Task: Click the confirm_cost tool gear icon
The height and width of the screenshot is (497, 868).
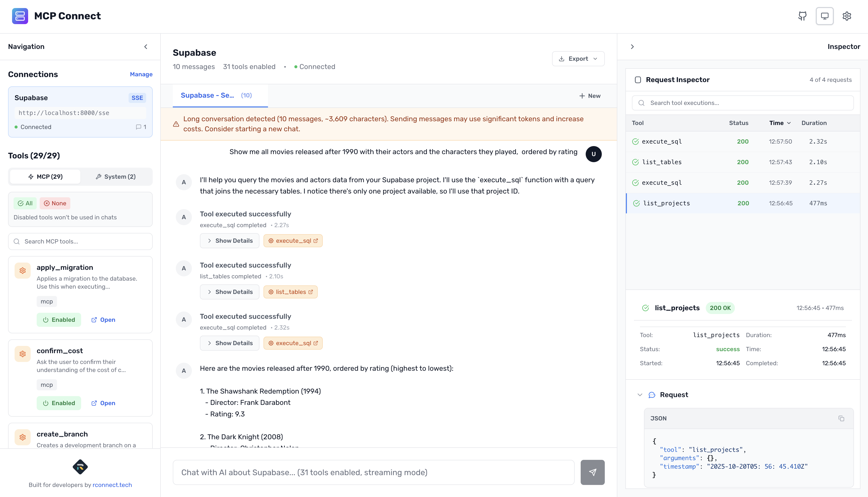Action: 22,354
